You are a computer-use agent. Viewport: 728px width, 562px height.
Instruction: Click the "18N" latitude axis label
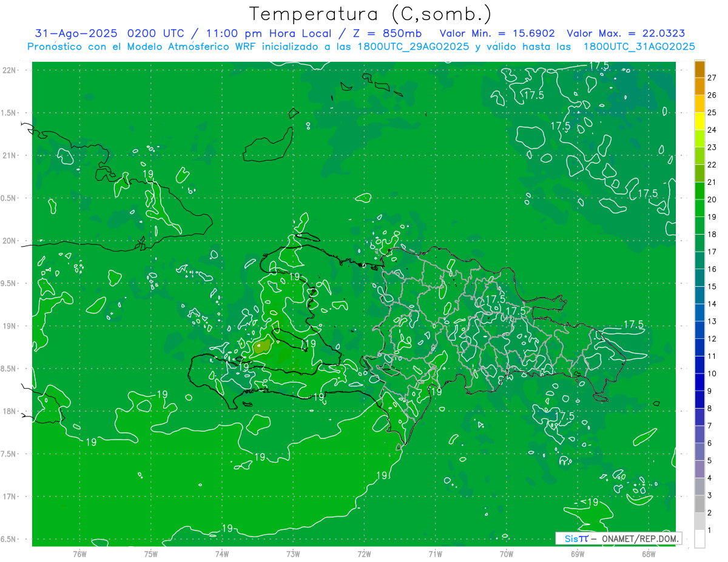coord(10,412)
